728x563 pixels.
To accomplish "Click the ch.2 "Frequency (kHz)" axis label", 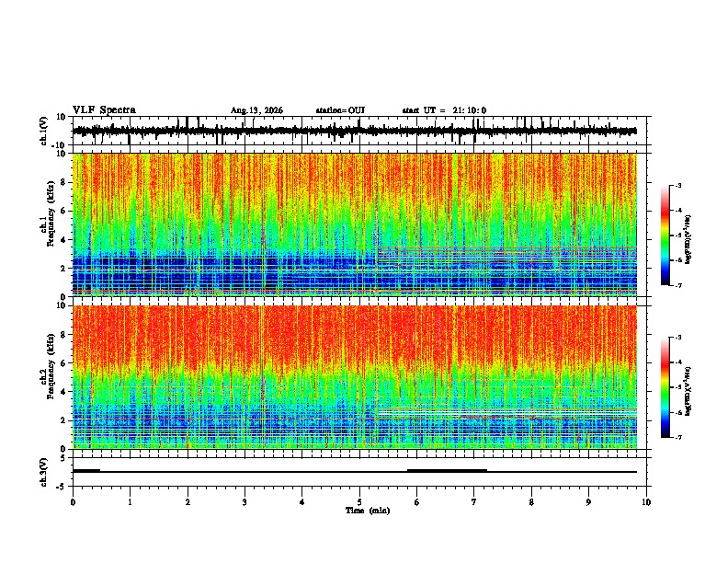I will point(51,366).
